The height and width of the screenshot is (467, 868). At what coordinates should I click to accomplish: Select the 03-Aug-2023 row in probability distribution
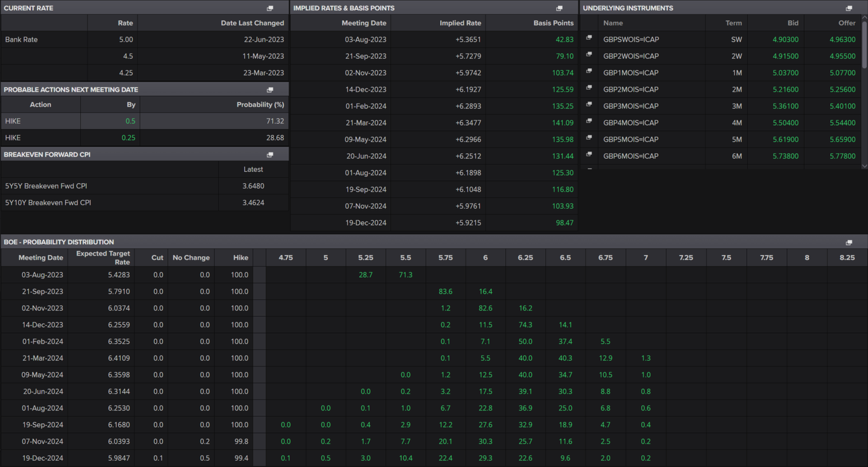click(41, 275)
